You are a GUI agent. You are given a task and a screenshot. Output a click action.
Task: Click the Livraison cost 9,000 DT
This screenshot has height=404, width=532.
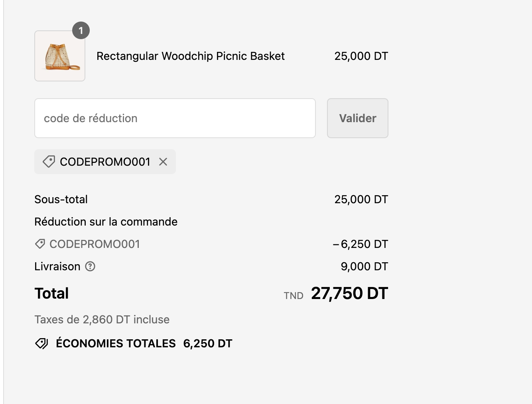coord(364,266)
